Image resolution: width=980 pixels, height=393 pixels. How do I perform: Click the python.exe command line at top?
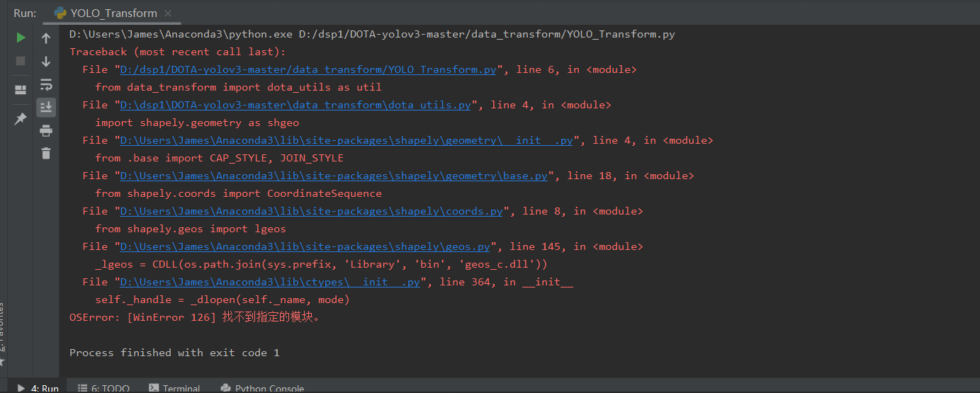coord(372,34)
